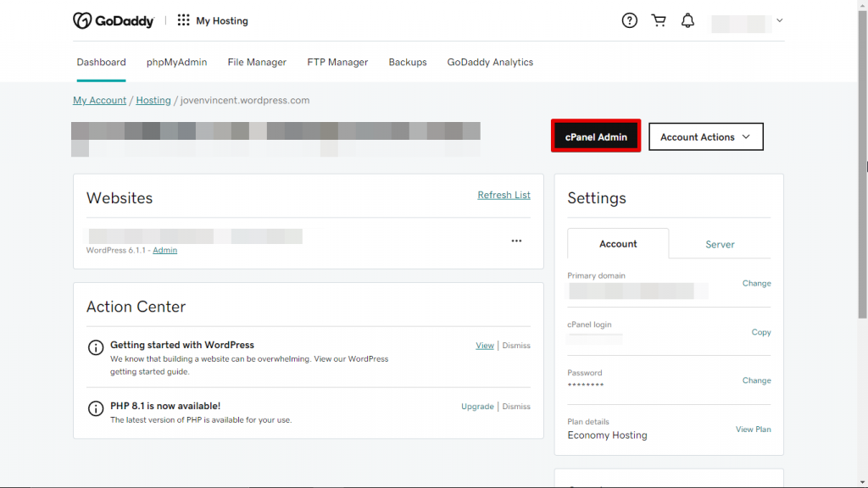The width and height of the screenshot is (868, 488).
Task: Open the File Manager tab
Action: point(257,62)
